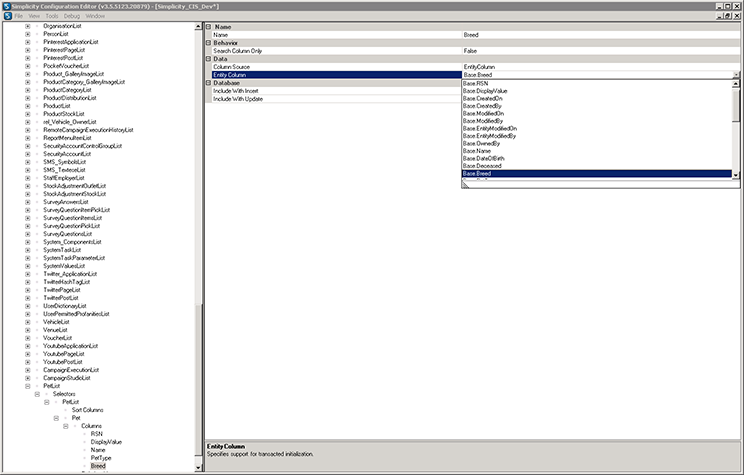Select Base.CreatedOn in dropdown list
Screen dimensions: 744x475
(597, 99)
